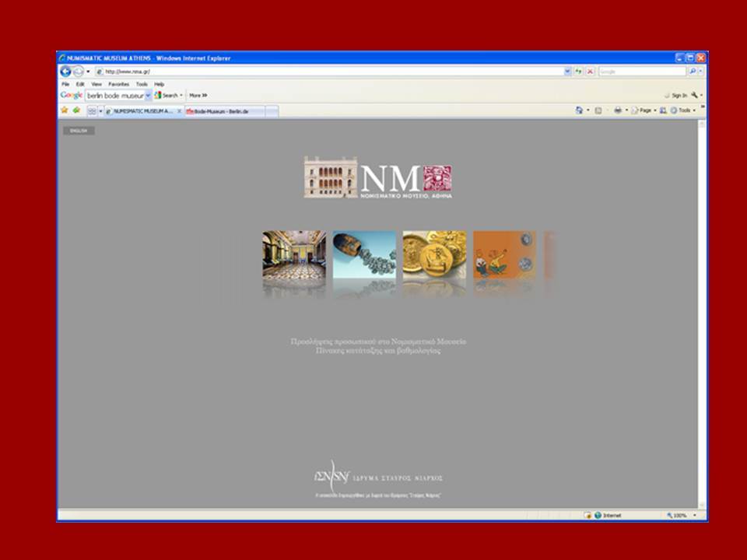
Task: Click the Feeds icon in the command bar
Action: [x=598, y=110]
